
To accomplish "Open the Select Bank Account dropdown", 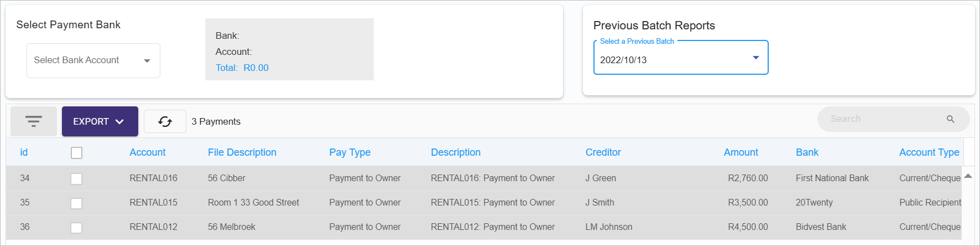I will [93, 60].
